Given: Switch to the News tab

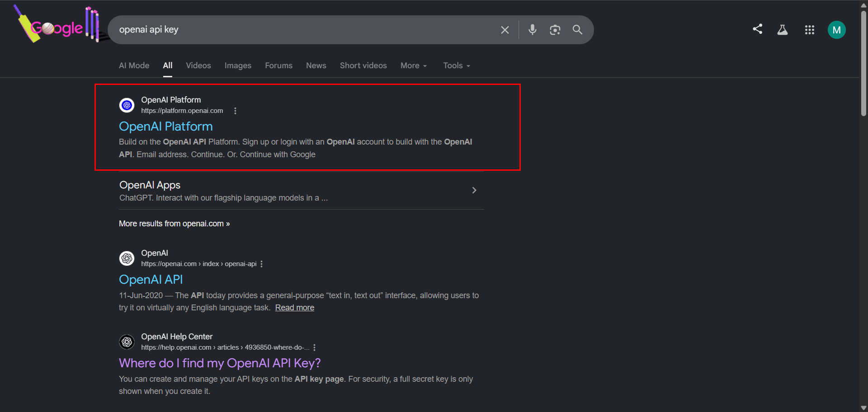Looking at the screenshot, I should coord(316,66).
